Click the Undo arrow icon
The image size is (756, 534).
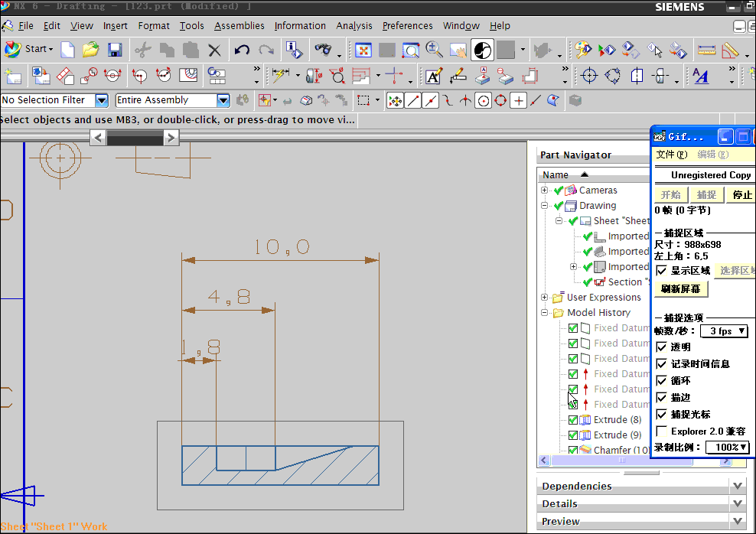tap(242, 50)
